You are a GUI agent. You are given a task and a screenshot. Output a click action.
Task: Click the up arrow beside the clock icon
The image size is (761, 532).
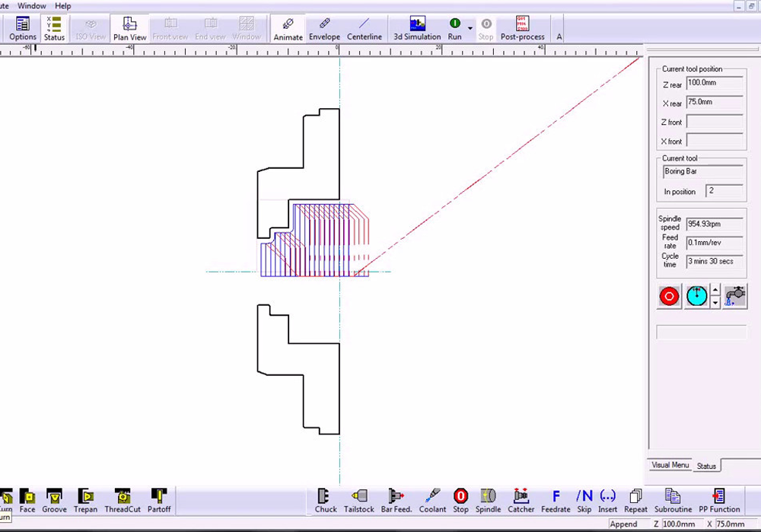tap(715, 291)
